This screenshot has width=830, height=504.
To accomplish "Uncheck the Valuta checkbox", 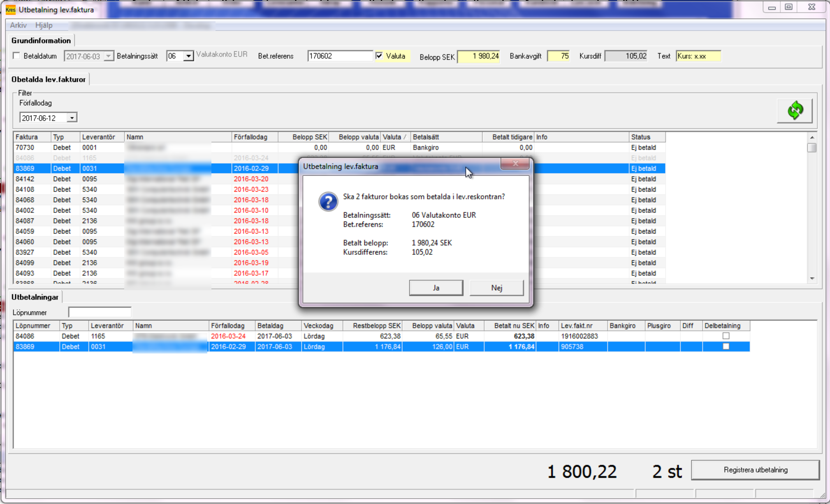I will (379, 56).
